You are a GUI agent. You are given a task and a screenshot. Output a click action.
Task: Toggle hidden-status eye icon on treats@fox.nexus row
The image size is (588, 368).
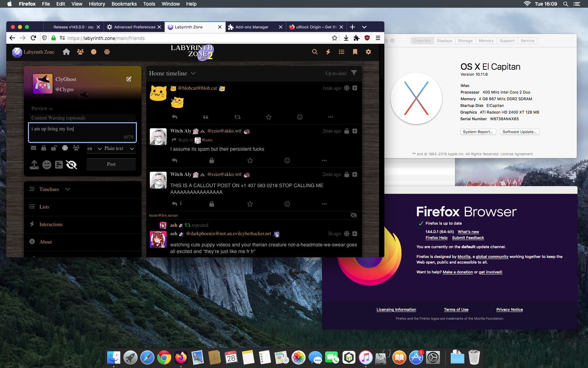353,215
